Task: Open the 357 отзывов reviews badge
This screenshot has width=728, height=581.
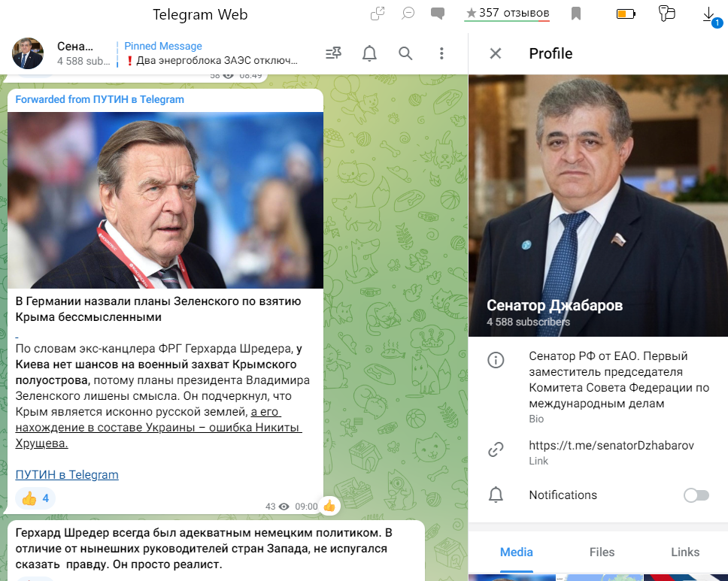Action: pyautogui.click(x=508, y=13)
